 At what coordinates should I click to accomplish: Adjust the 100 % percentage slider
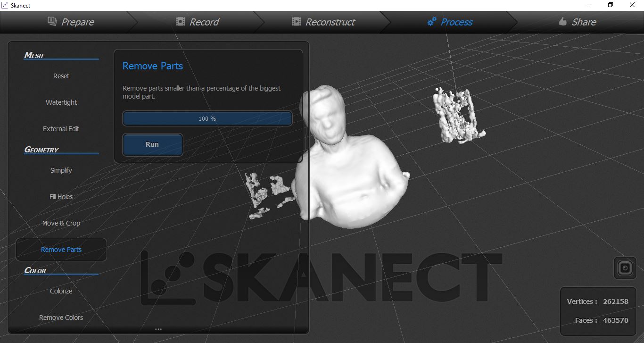(x=207, y=118)
